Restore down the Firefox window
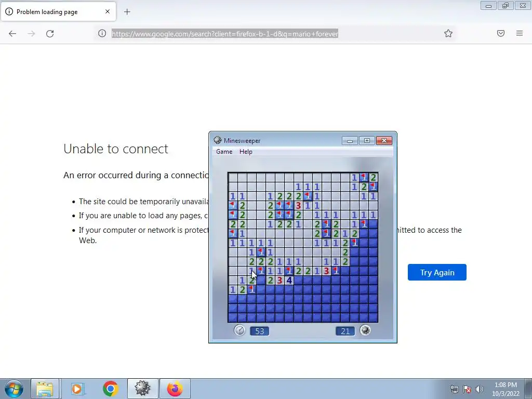532x399 pixels. click(506, 6)
